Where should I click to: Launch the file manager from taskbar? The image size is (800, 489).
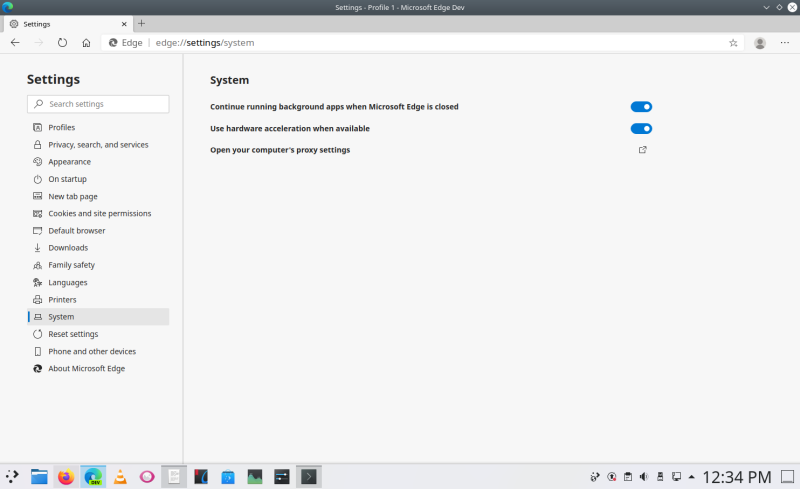pos(39,477)
